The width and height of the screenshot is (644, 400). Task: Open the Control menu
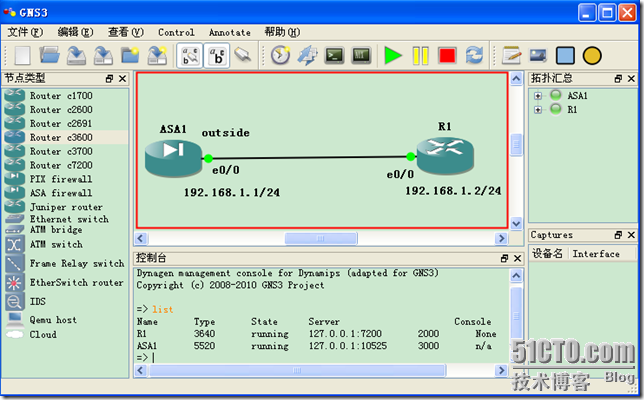click(176, 32)
